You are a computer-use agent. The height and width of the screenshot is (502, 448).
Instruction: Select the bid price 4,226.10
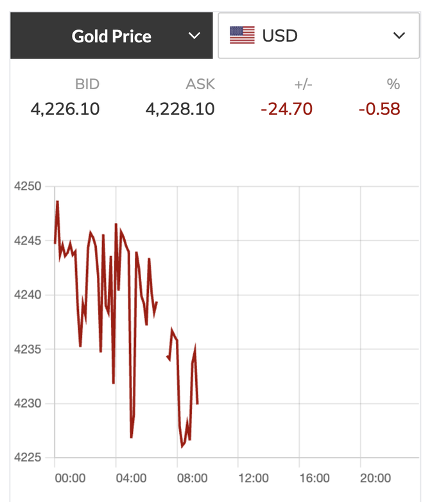click(65, 109)
